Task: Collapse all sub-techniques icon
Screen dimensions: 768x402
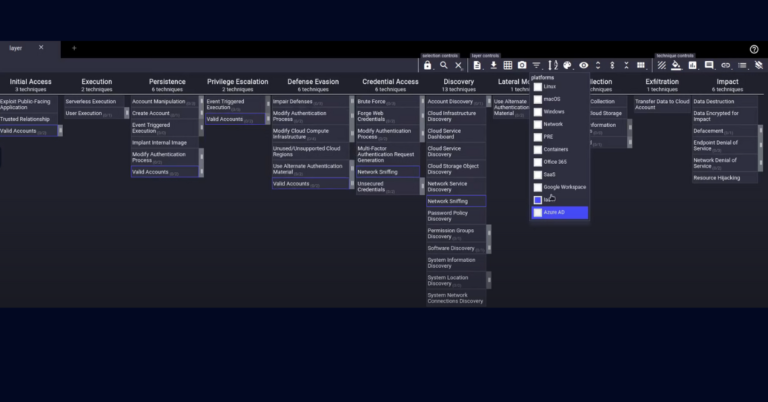Action: click(x=626, y=65)
